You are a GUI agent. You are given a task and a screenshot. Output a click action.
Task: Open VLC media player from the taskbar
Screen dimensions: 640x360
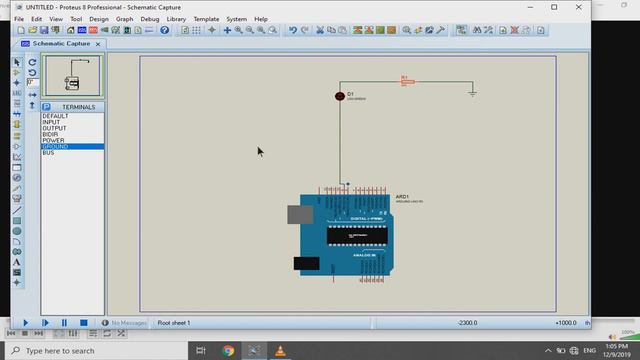(280, 351)
